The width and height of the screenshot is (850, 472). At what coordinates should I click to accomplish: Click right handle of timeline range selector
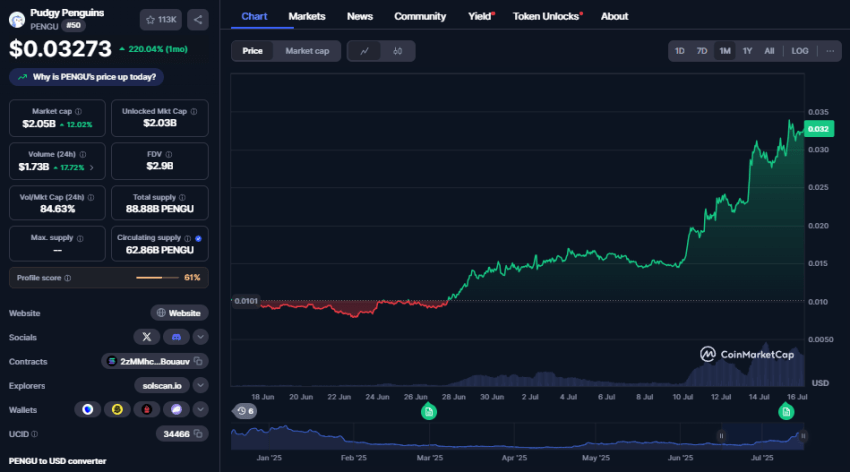tap(803, 436)
